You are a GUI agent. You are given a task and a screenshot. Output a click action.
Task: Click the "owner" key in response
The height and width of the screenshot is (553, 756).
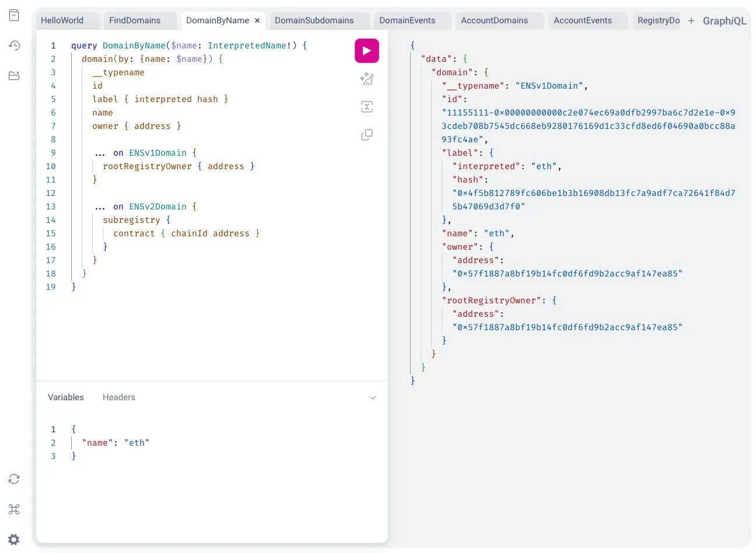pos(460,247)
